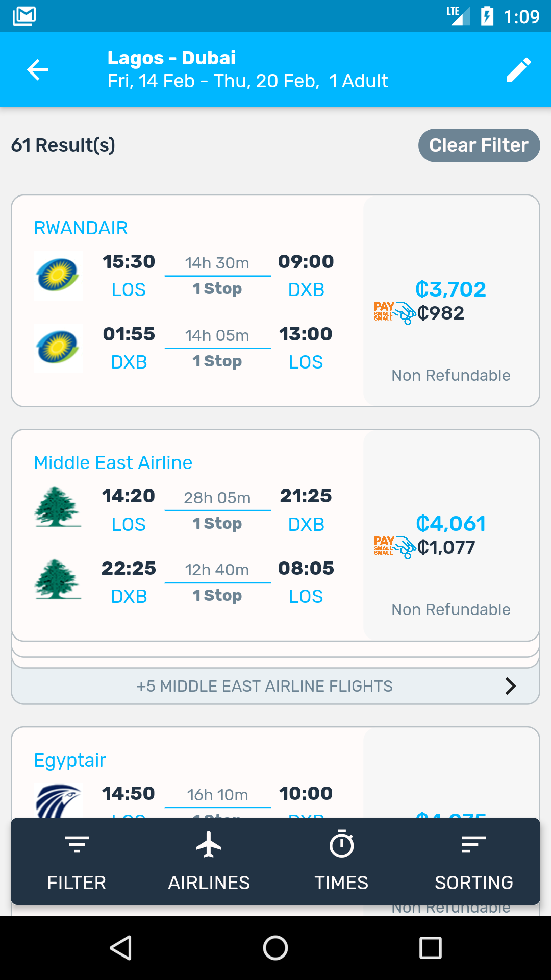Open the Filter funnel icon
This screenshot has height=980, width=551.
tap(77, 845)
